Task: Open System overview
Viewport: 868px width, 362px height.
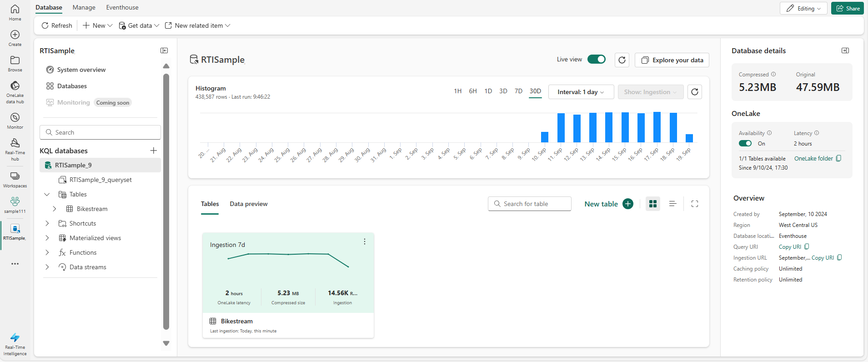Action: 76,70
